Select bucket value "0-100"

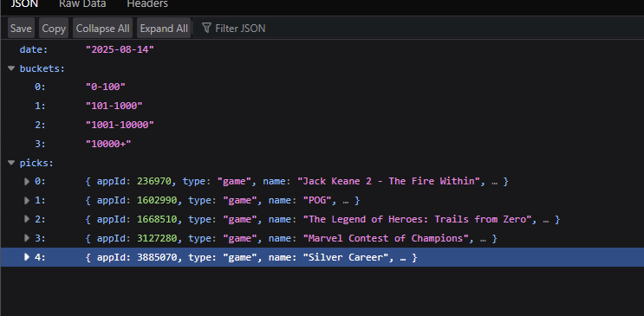(105, 87)
